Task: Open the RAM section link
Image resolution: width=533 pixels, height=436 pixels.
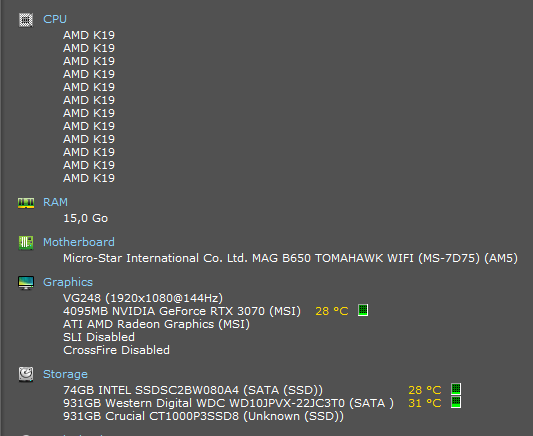Action: point(55,203)
